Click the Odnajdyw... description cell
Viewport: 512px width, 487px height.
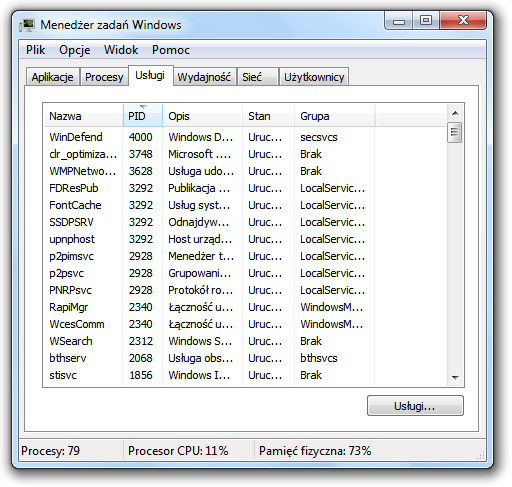tap(199, 222)
